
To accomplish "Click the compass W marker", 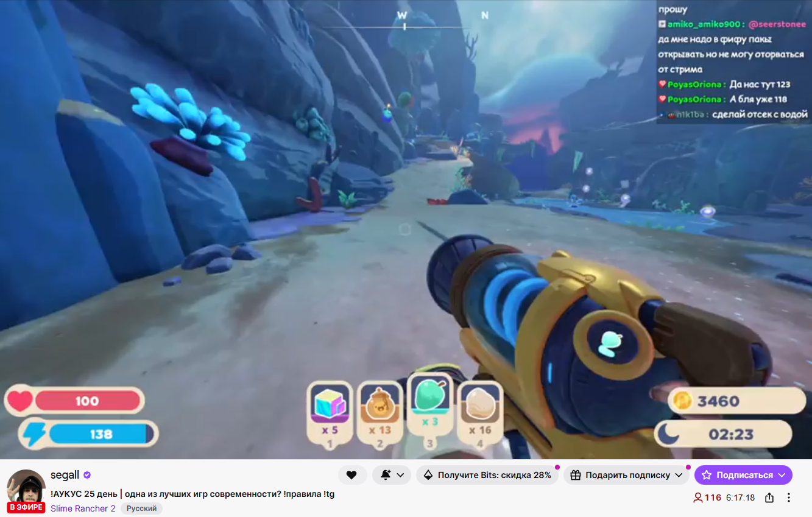I will coord(402,15).
